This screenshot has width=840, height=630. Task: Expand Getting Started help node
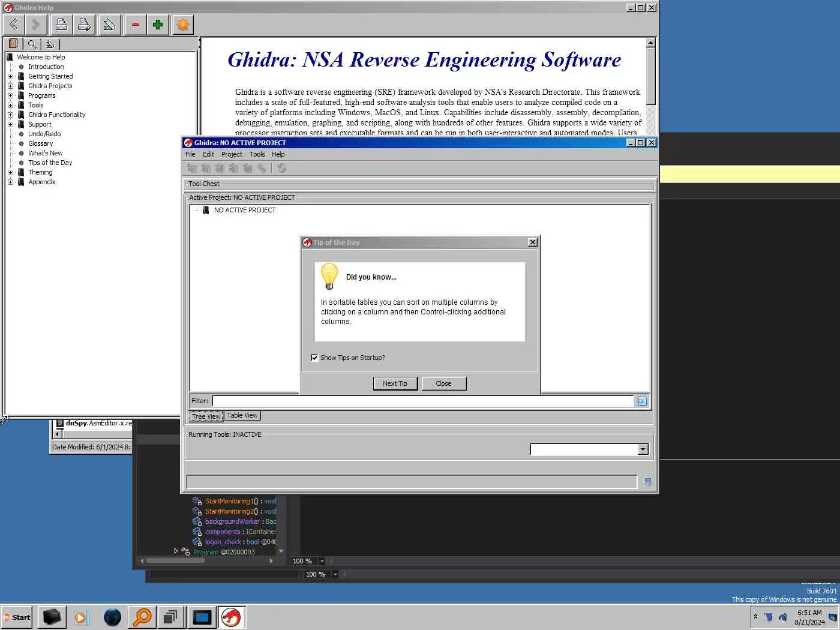10,76
